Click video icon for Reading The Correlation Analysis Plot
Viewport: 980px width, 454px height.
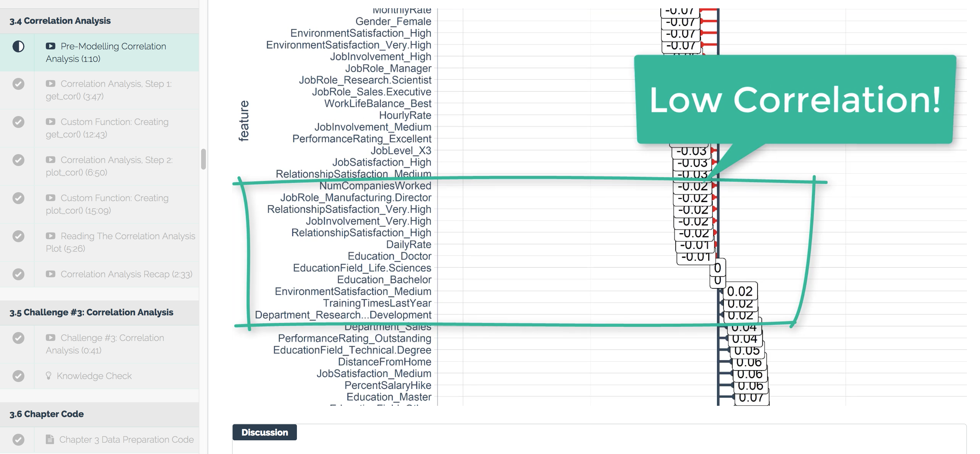click(x=51, y=236)
